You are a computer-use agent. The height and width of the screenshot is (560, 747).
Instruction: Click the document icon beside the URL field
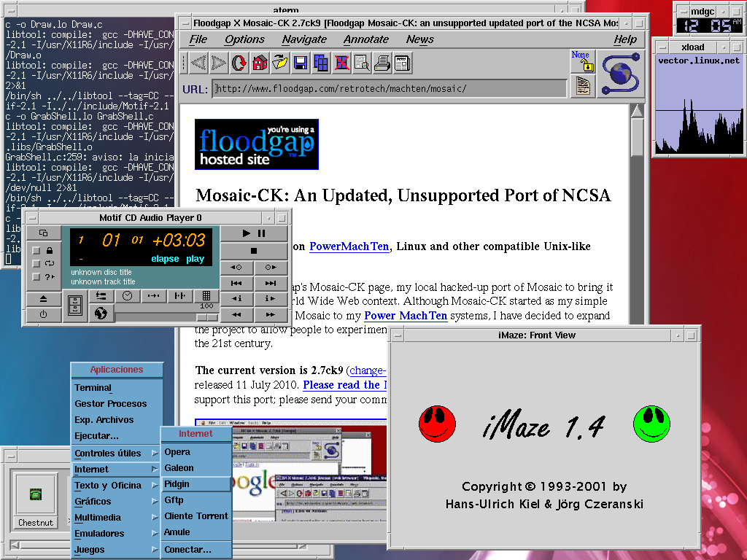coord(583,86)
